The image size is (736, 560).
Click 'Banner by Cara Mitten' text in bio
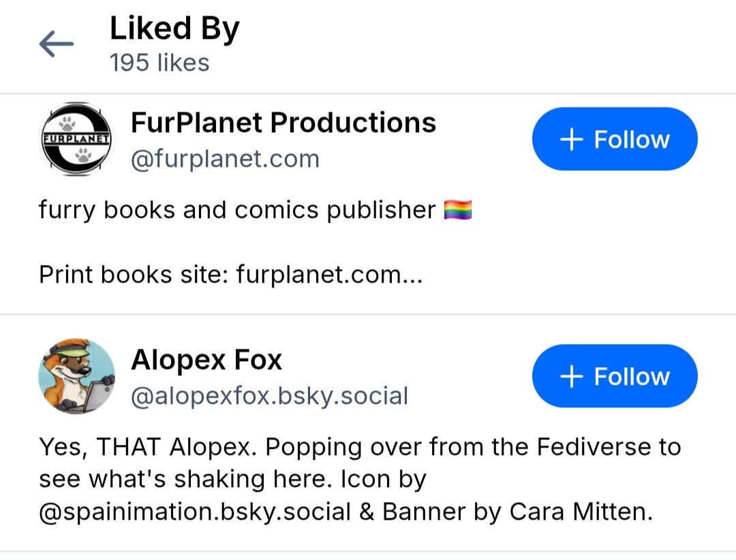click(518, 512)
